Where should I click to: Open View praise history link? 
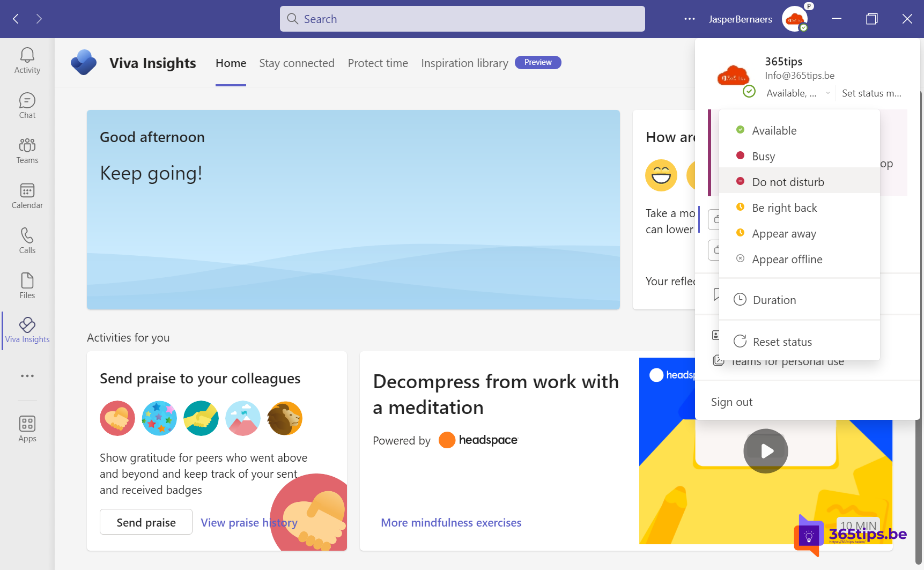(x=249, y=522)
